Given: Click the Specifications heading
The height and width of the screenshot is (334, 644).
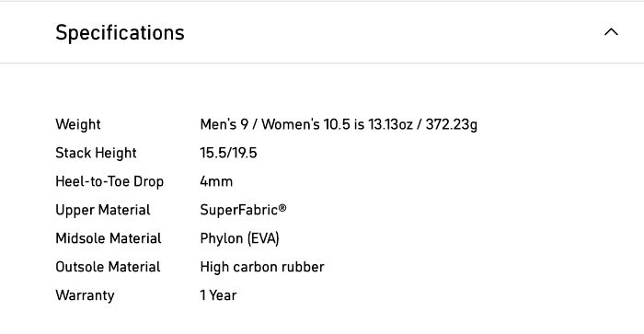Looking at the screenshot, I should (120, 32).
